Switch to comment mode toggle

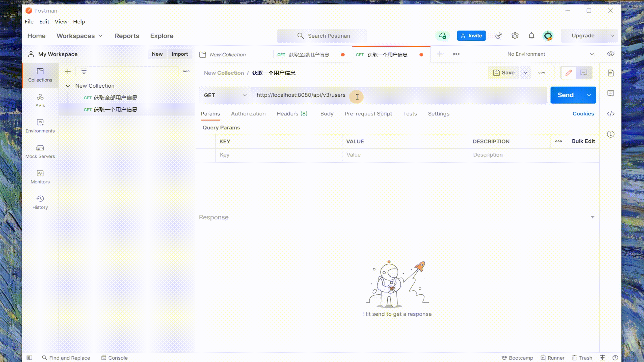tap(584, 73)
